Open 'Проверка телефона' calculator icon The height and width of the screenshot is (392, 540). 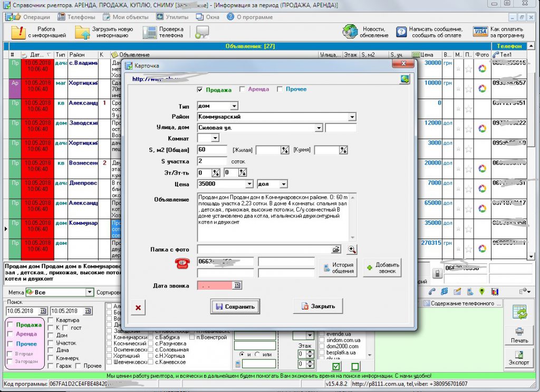pyautogui.click(x=150, y=32)
